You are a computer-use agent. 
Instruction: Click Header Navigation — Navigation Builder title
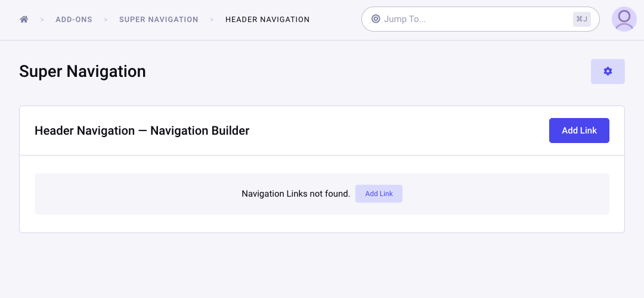[x=142, y=131]
